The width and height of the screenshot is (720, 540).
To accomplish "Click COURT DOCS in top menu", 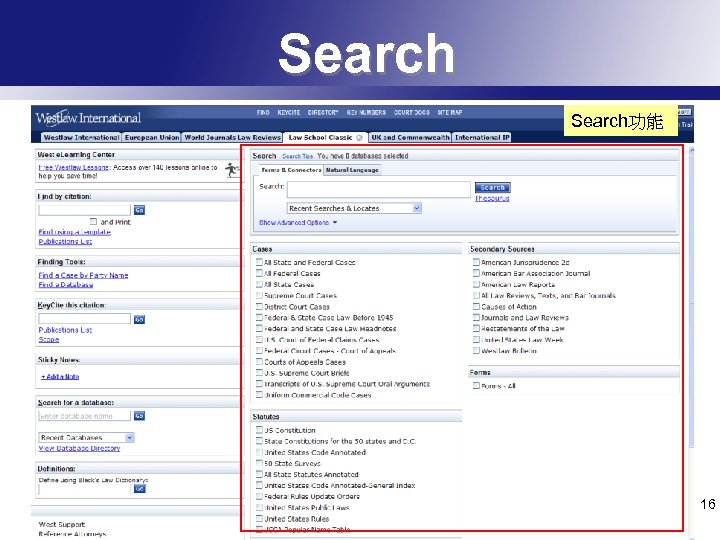I will tap(411, 112).
